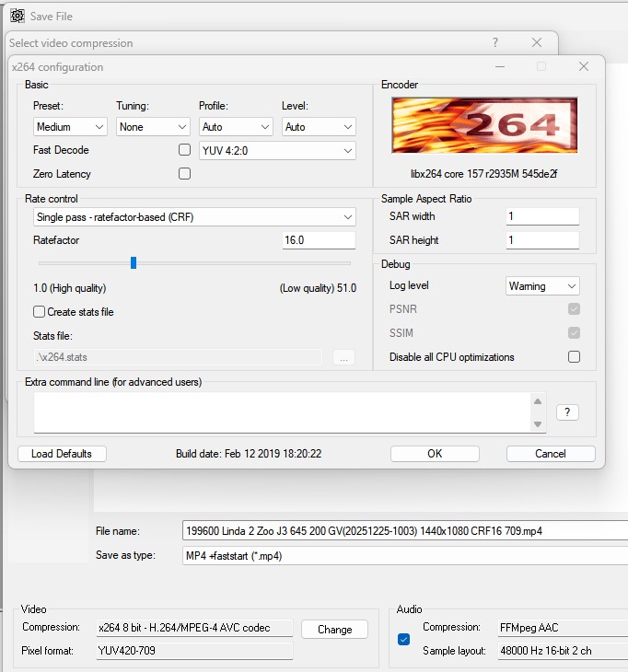Click the Pixel format YUV420-709 field

coord(194,651)
